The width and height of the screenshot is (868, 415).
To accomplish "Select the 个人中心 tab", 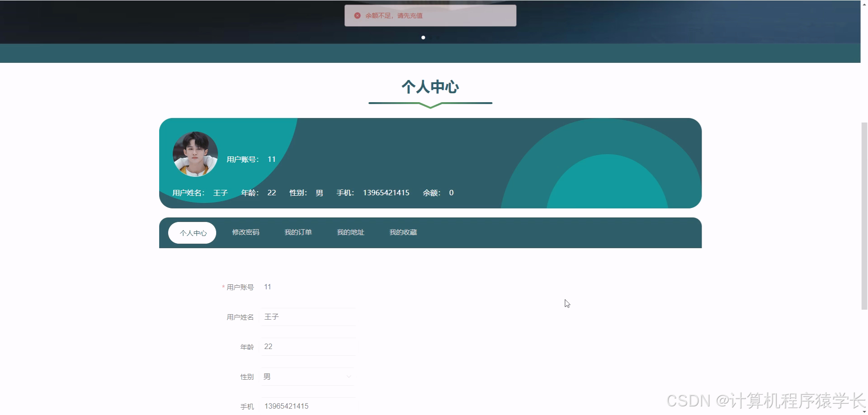I will [x=192, y=233].
